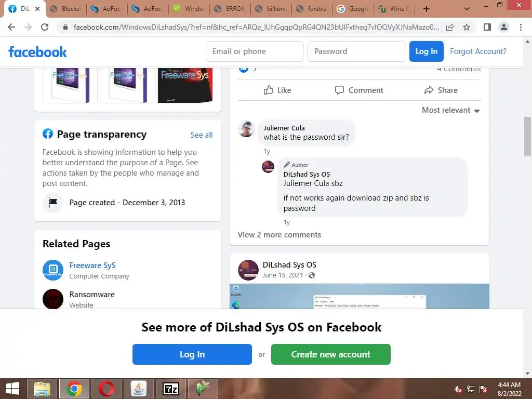Image resolution: width=532 pixels, height=399 pixels.
Task: Click the facebook logo
Action: (37, 52)
